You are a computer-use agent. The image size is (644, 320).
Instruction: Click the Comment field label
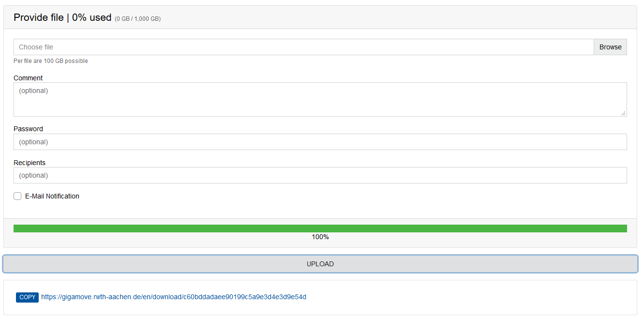tap(28, 78)
